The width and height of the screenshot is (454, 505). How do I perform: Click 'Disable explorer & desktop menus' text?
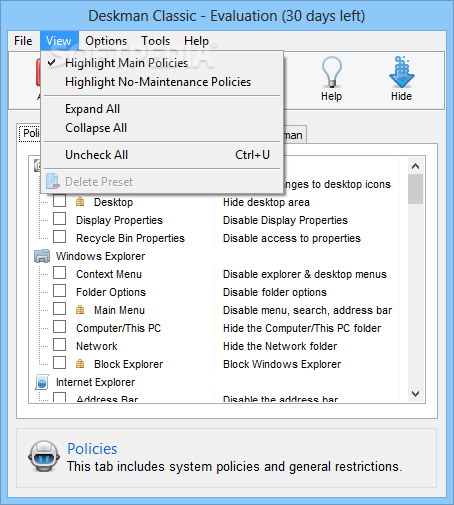click(305, 274)
